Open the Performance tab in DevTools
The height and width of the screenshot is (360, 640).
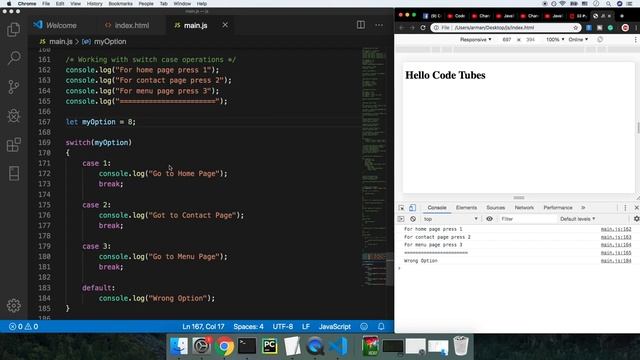click(x=558, y=208)
